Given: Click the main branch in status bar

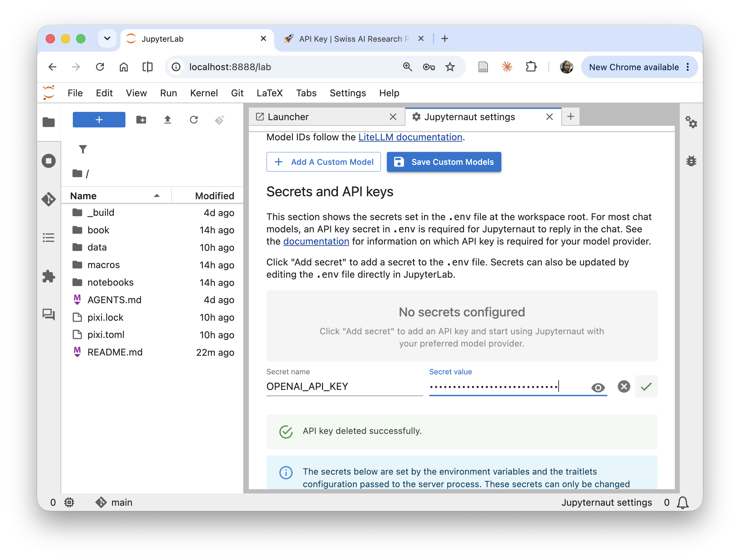Looking at the screenshot, I should point(115,502).
